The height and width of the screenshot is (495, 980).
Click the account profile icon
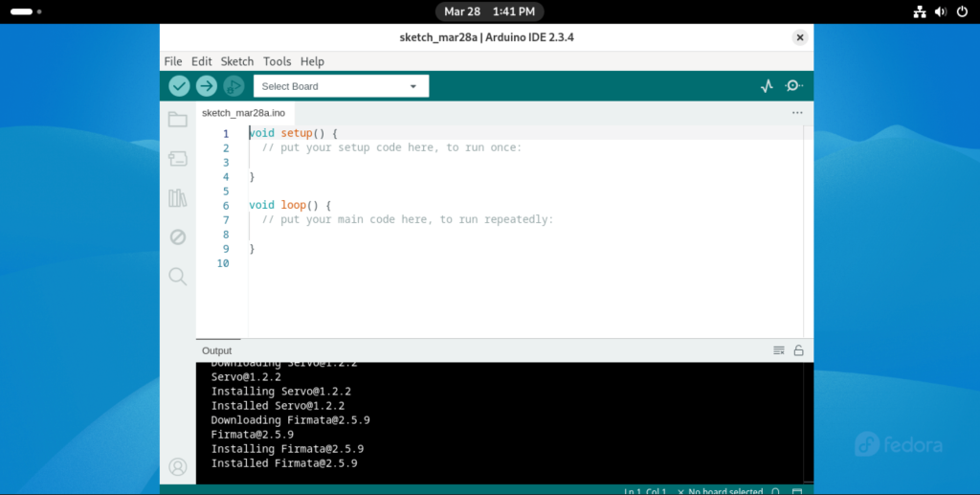click(177, 467)
